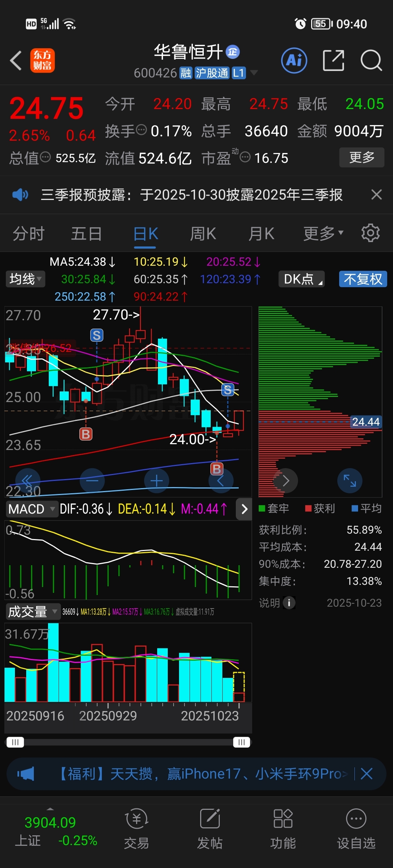This screenshot has width=393, height=868.
Task: Open the 更多 chart period dropdown
Action: [x=323, y=234]
